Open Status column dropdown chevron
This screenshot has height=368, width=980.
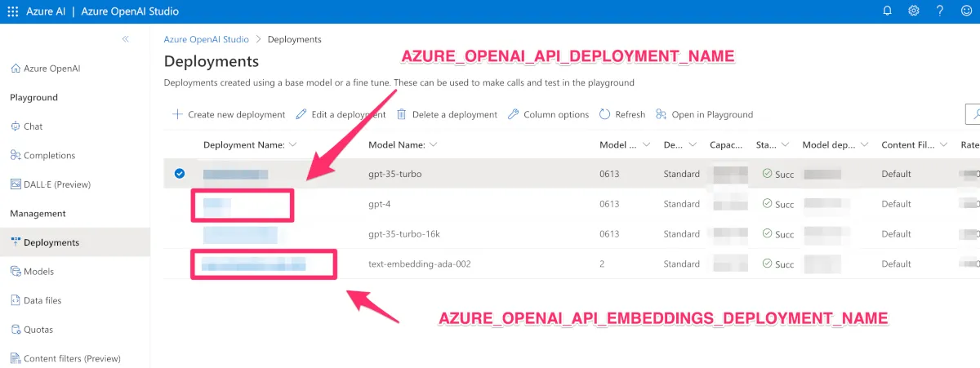[786, 144]
